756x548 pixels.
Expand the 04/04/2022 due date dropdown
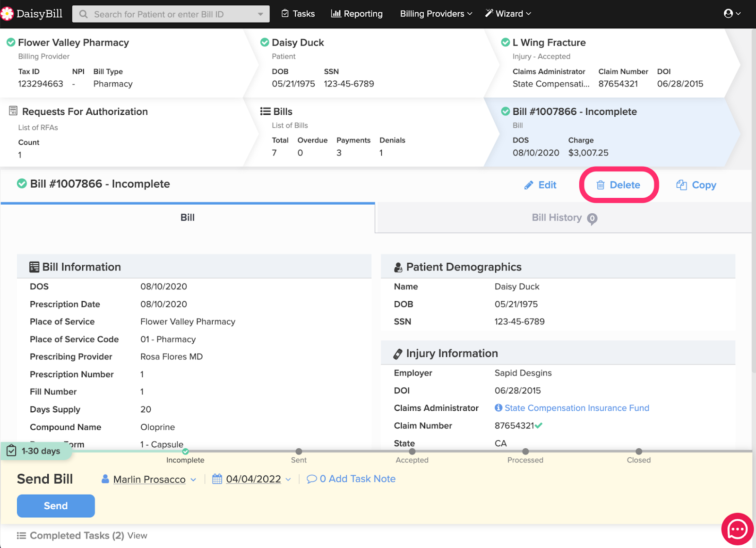pyautogui.click(x=288, y=479)
